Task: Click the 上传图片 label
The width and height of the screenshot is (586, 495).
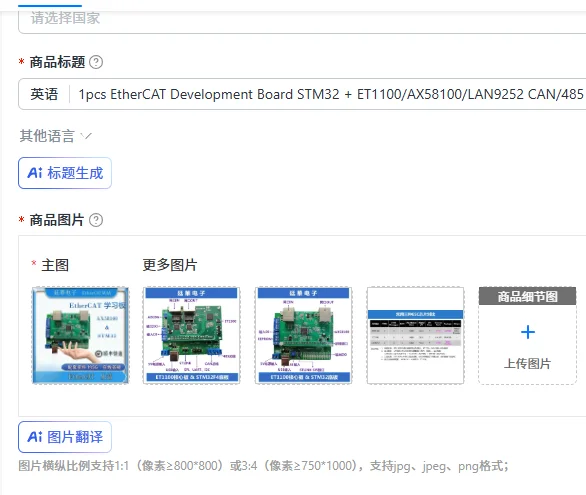Action: [527, 363]
